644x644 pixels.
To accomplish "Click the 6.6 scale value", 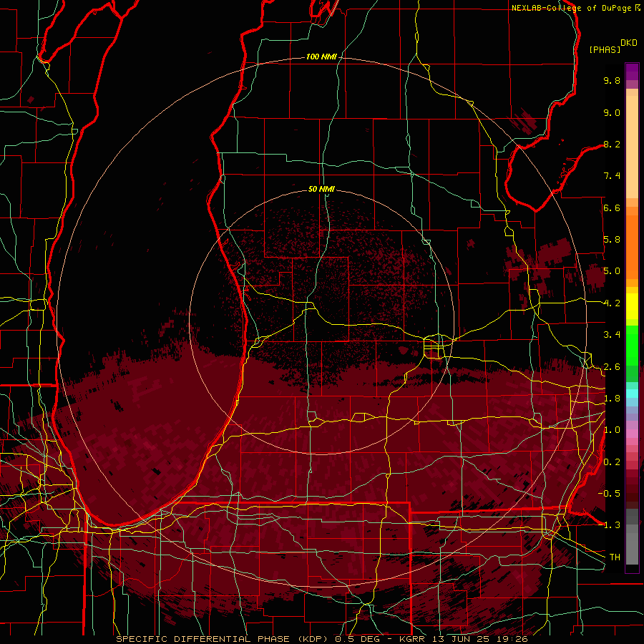I will [x=612, y=208].
